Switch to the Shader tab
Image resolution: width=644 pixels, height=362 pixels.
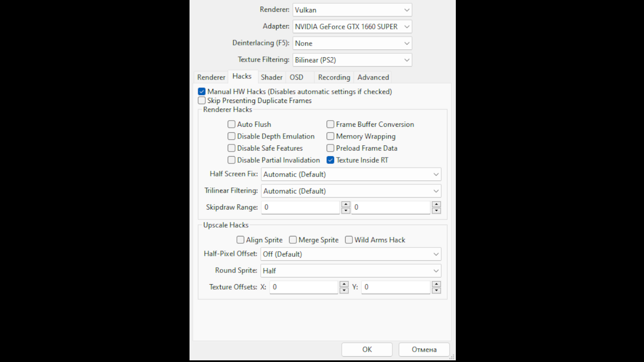272,77
